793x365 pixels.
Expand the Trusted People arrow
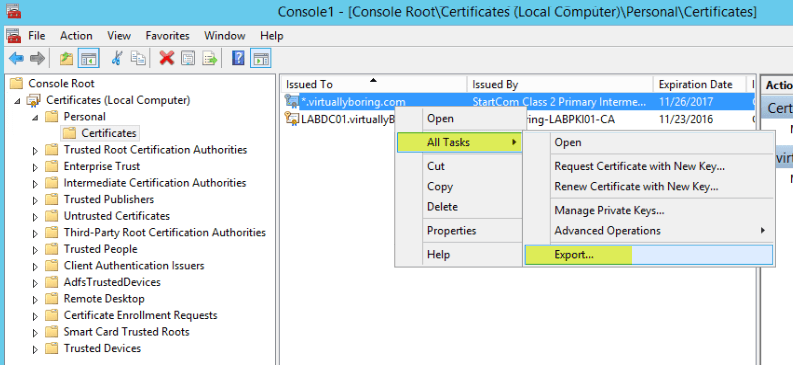[x=35, y=250]
